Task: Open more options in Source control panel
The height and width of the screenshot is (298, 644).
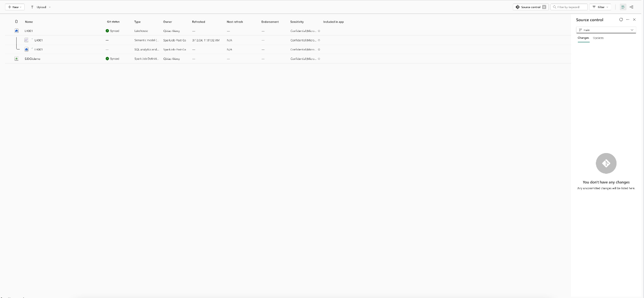Action: (x=628, y=20)
